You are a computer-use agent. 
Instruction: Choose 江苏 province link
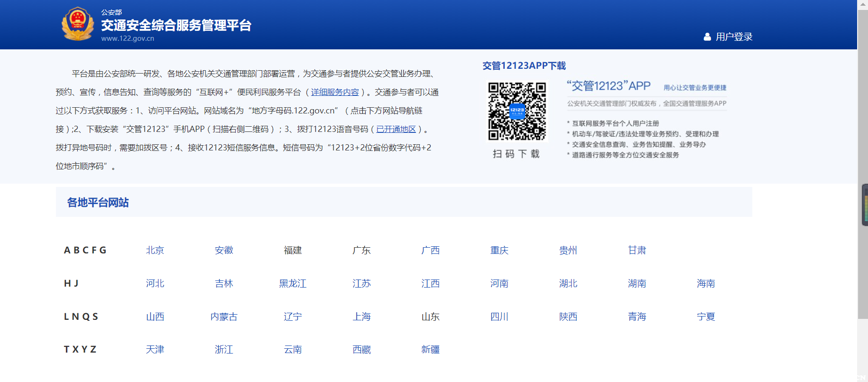[x=361, y=283]
